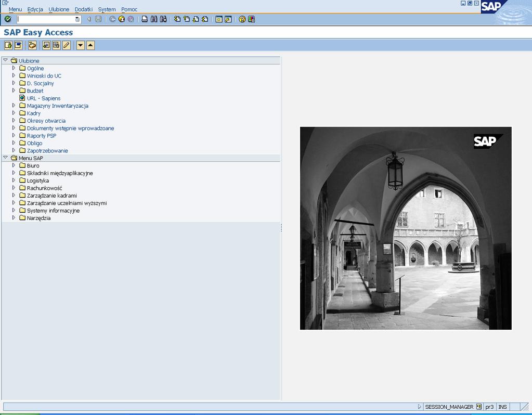Go to the first page icon
Image resolution: width=532 pixels, height=415 pixels.
point(177,19)
